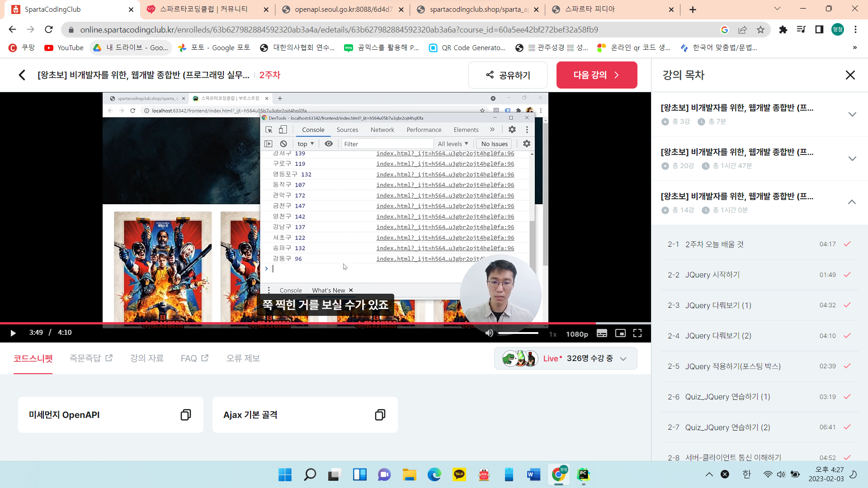Open lecture 2-7 Quiz_JQuery 연습하기 (2)
Viewport: 868px width, 488px height.
pos(759,427)
